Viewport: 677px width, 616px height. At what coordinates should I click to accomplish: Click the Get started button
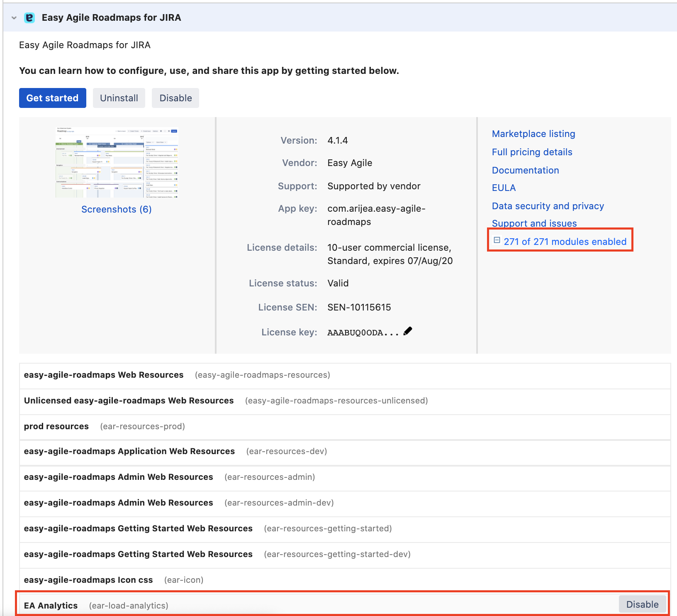(x=53, y=98)
